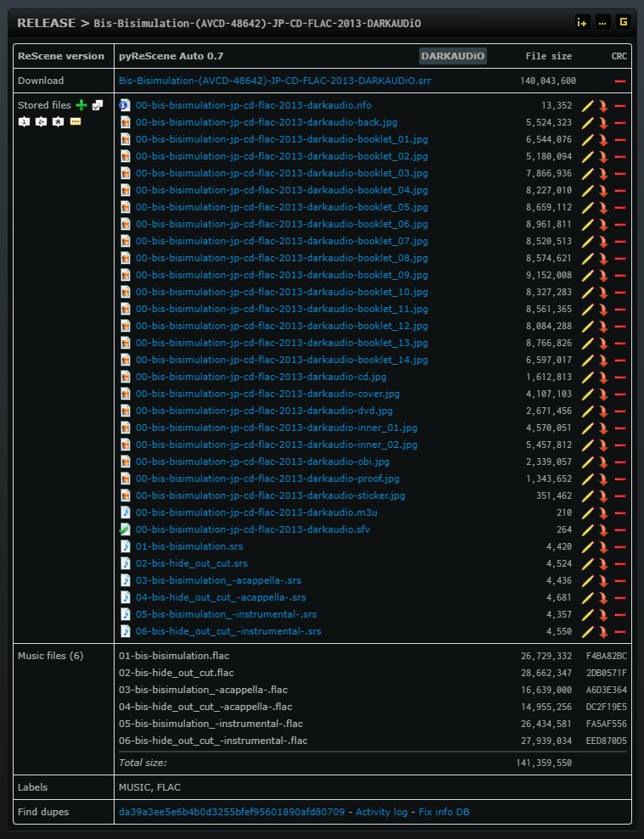This screenshot has height=839, width=644.
Task: Click the yellow '...' badge under Stored files
Action: (76, 122)
